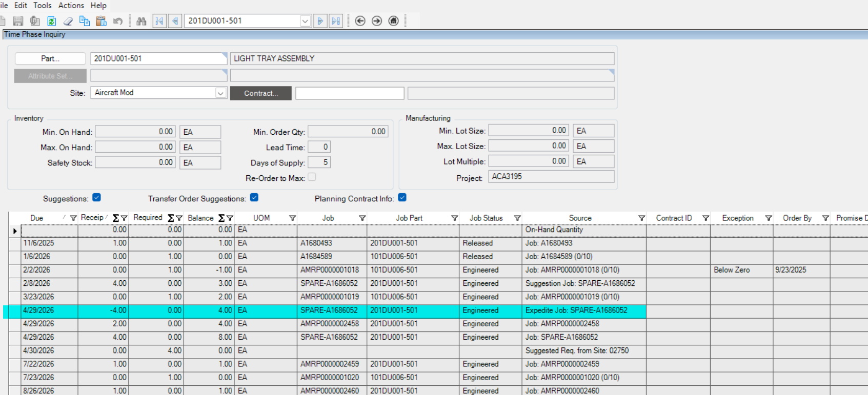
Task: Toggle Transfer Order Suggestions checkbox
Action: (x=254, y=198)
